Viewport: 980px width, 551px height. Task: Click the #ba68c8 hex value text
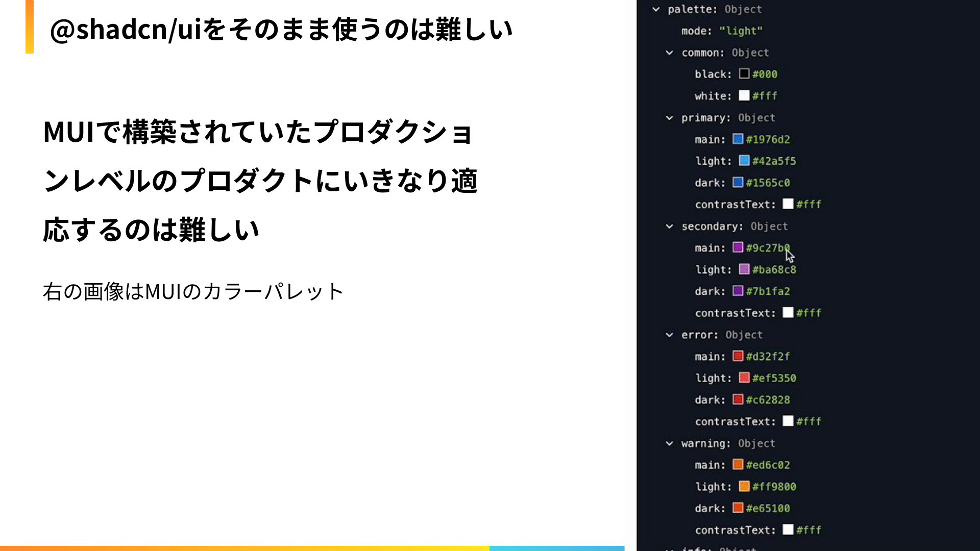pos(774,270)
